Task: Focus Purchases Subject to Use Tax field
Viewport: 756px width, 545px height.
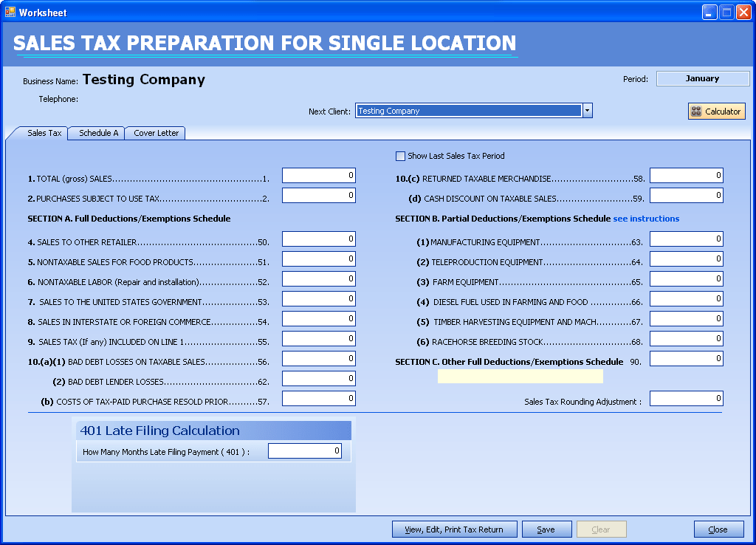Action: click(x=319, y=196)
